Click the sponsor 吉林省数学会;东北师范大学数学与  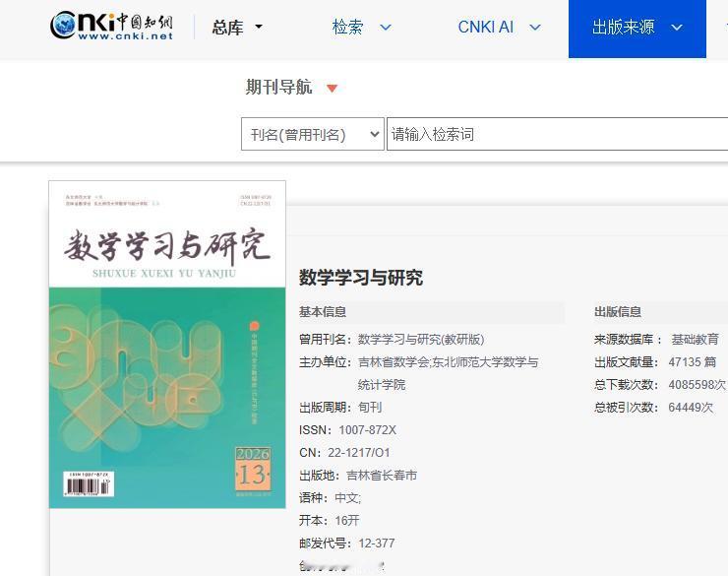(x=448, y=362)
